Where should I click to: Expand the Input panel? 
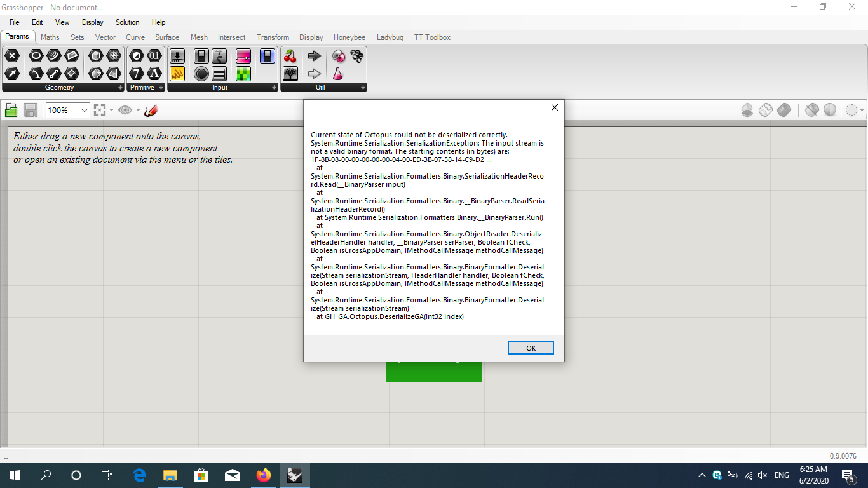pos(274,88)
